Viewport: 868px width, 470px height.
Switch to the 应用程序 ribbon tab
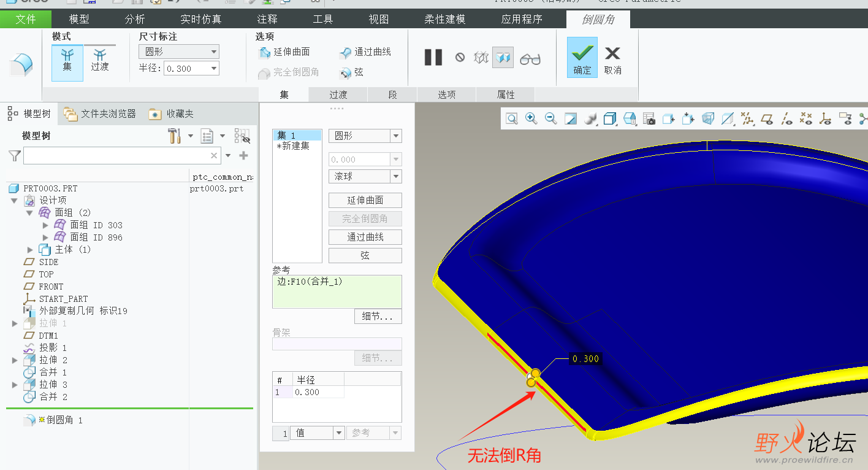(522, 19)
